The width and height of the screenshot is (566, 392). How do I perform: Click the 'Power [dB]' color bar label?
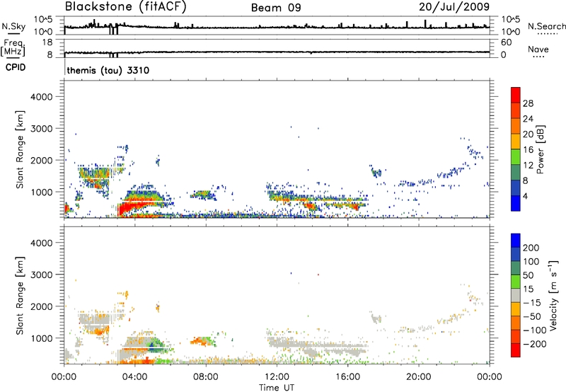[x=540, y=149]
